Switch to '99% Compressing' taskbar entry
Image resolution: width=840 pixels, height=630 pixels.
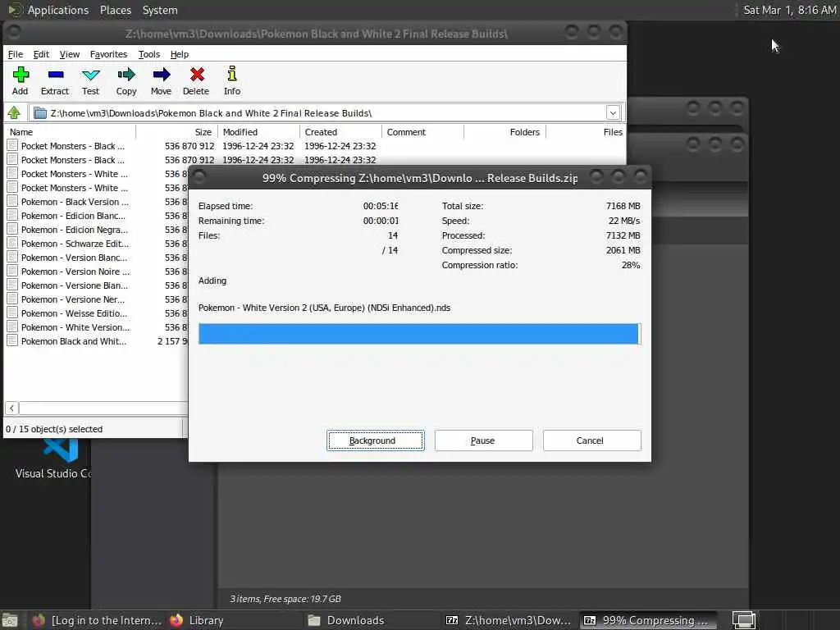648,620
